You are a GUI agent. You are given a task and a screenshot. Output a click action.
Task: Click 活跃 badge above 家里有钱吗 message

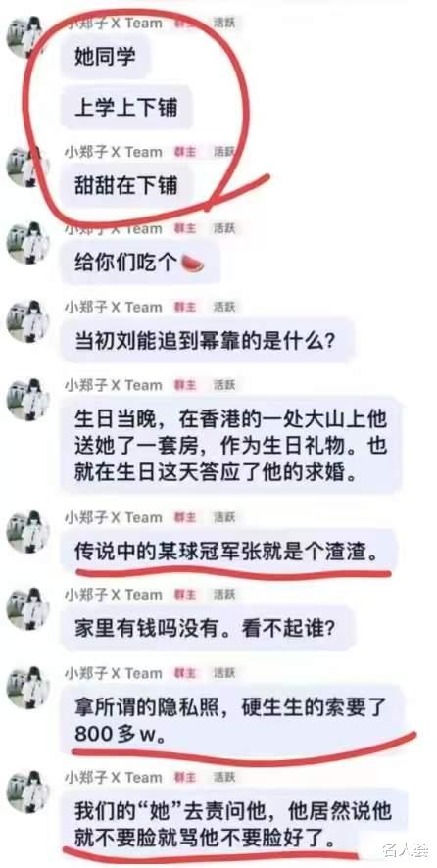(225, 595)
